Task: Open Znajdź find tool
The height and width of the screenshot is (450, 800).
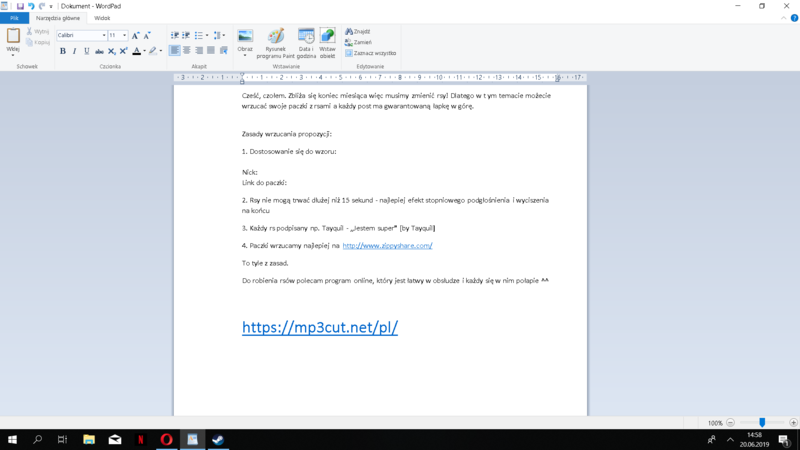Action: 358,32
